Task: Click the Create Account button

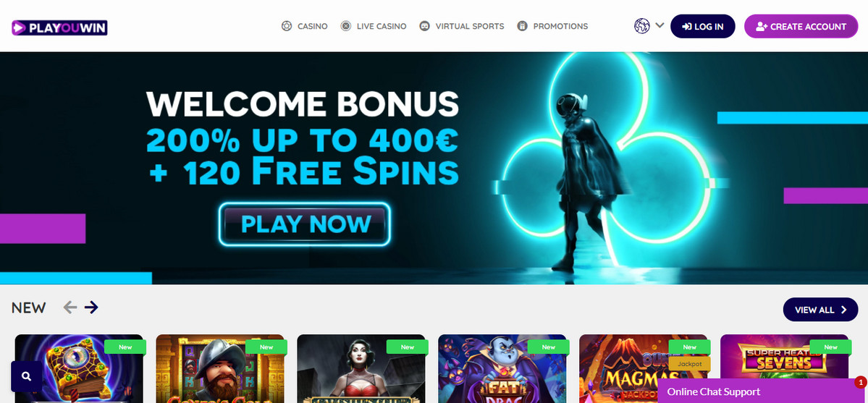Action: point(801,26)
